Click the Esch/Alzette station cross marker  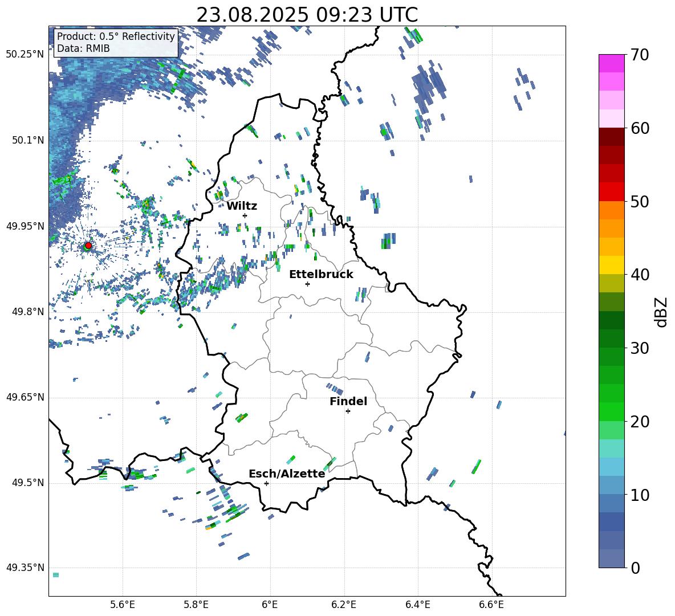[x=266, y=483]
